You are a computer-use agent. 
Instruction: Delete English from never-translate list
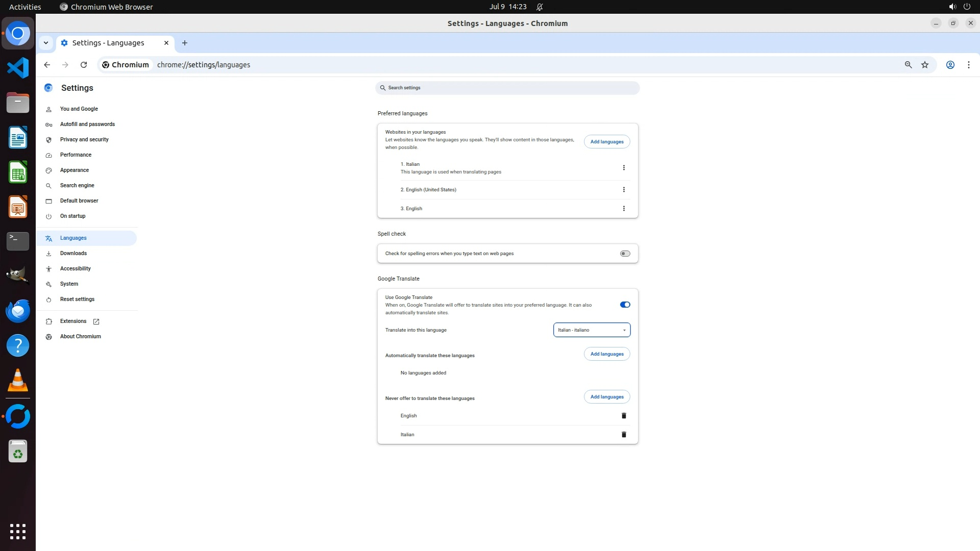coord(623,416)
